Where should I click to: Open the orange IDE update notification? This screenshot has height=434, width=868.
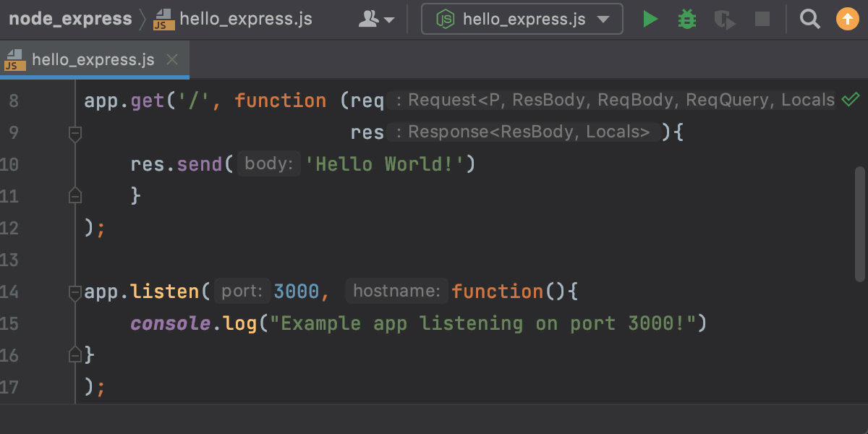click(x=846, y=19)
